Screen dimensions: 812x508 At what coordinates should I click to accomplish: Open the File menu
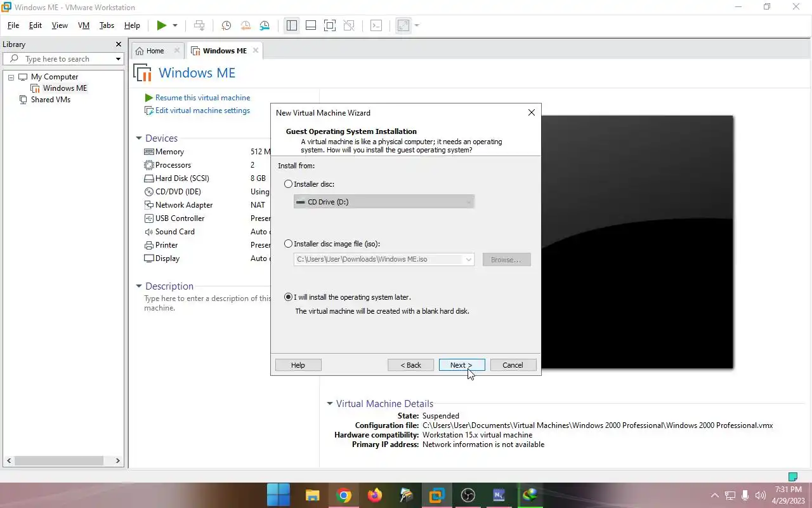[13, 25]
